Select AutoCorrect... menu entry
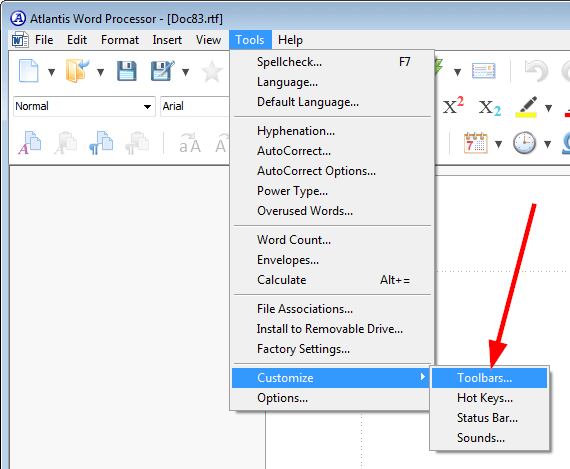The width and height of the screenshot is (570, 469). [x=332, y=151]
